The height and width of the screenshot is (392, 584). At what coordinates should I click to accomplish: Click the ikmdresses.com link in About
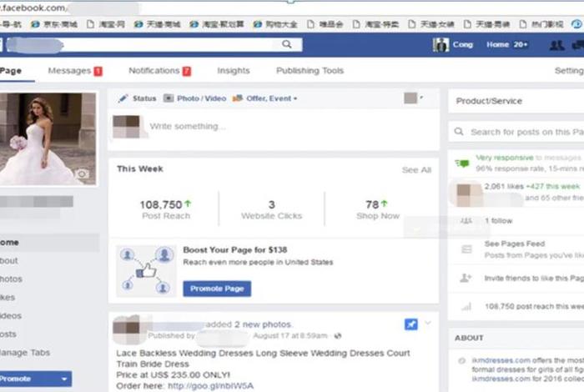pos(501,360)
